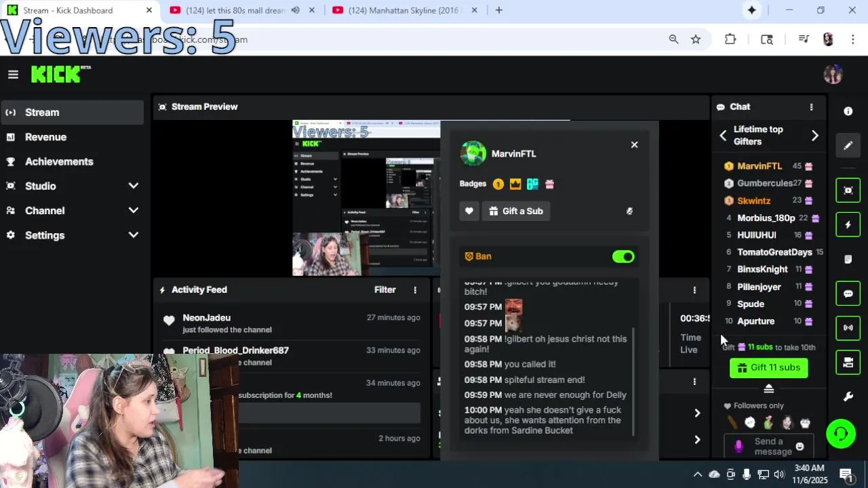Click BinxsKnight in top gifters list
Image resolution: width=868 pixels, height=488 pixels.
point(762,270)
